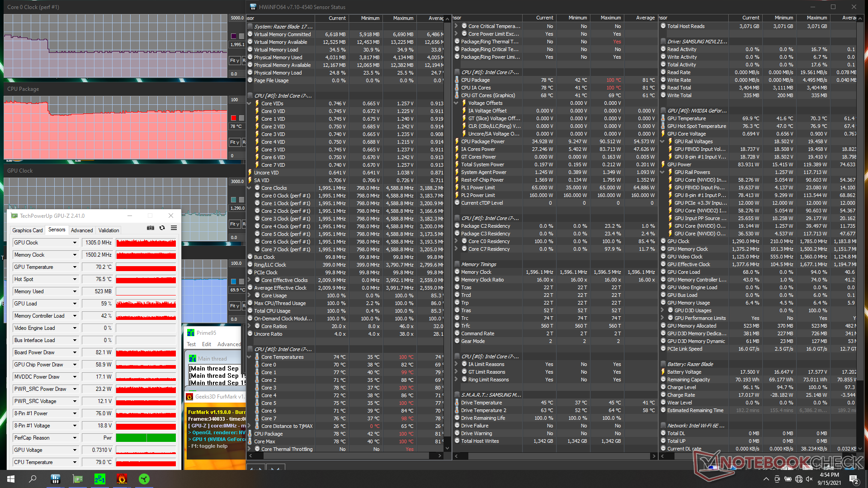The image size is (868, 488).
Task: Take a GPU-Z screenshot with camera icon
Action: 151,228
